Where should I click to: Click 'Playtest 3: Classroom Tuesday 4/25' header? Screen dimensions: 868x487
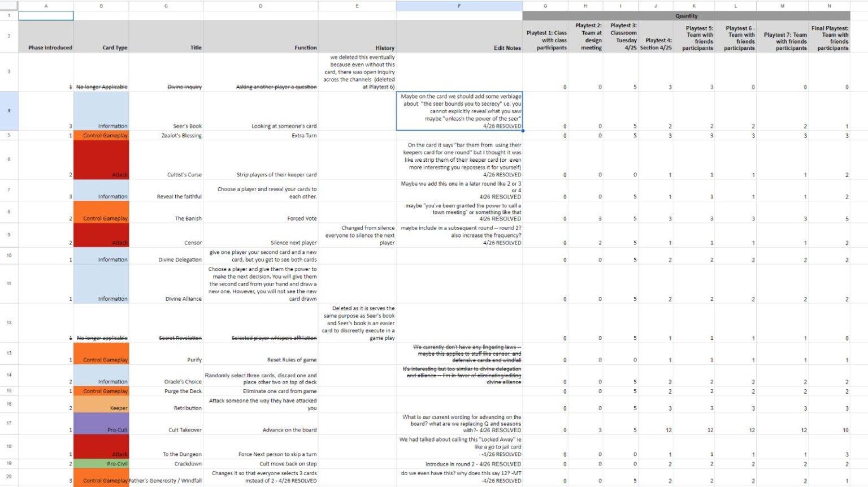620,36
